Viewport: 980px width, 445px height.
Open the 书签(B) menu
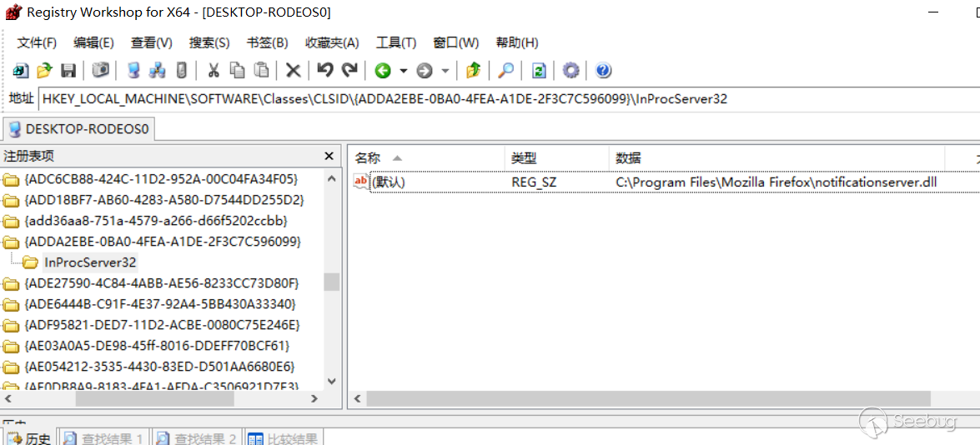(268, 43)
